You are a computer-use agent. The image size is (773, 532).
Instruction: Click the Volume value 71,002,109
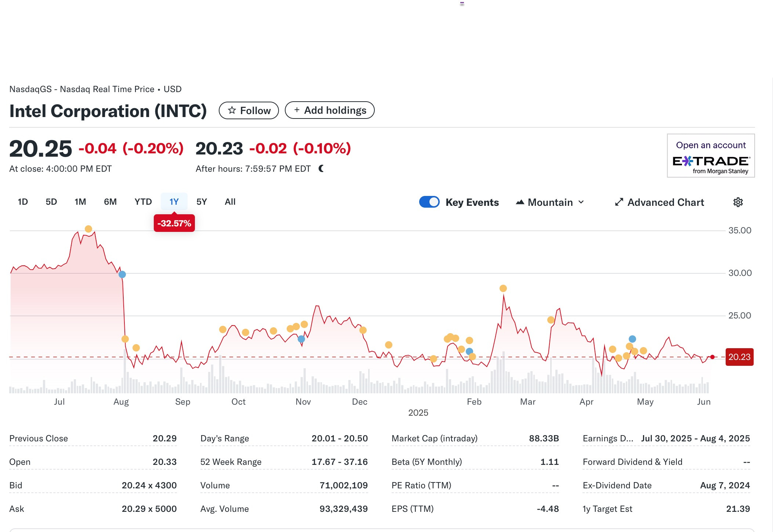[344, 485]
